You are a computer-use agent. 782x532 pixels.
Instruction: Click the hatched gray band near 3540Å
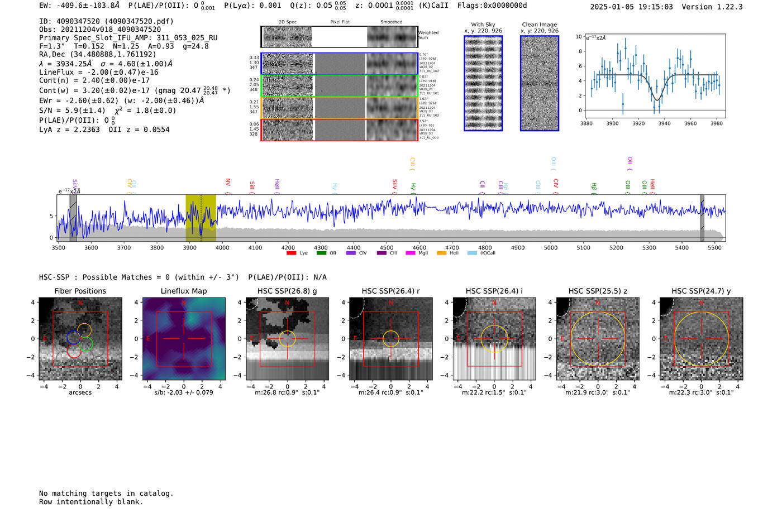click(x=73, y=218)
